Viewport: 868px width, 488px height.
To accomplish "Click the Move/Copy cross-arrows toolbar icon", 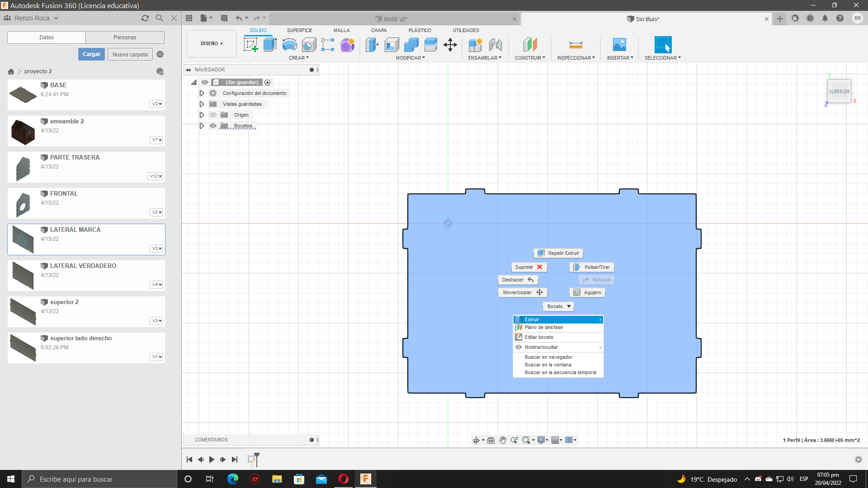I will [450, 45].
